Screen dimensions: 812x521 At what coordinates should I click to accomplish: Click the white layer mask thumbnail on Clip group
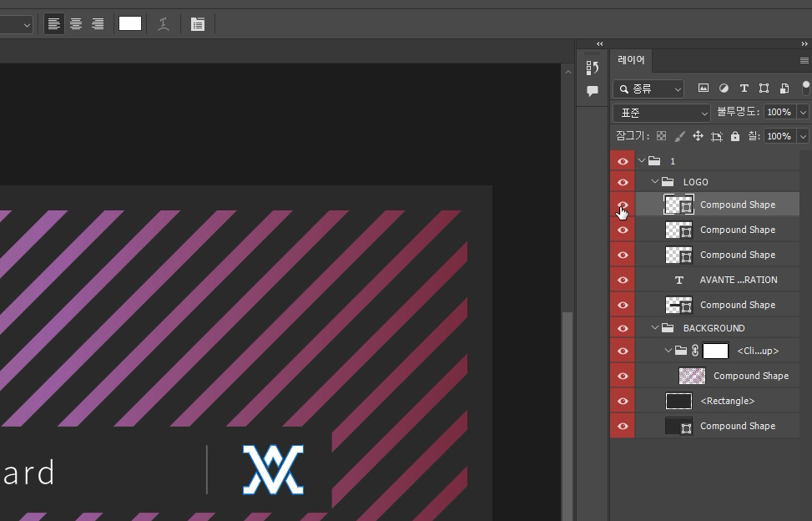point(716,351)
